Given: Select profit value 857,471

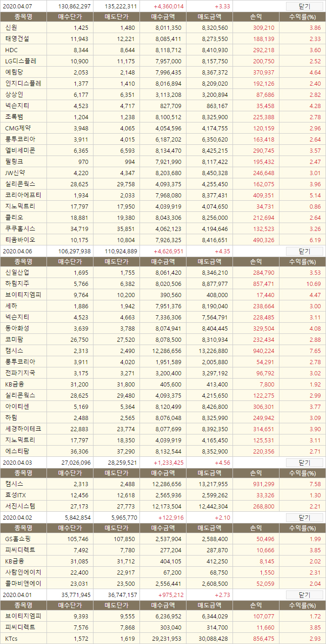Looking at the screenshot, I should click(264, 284).
